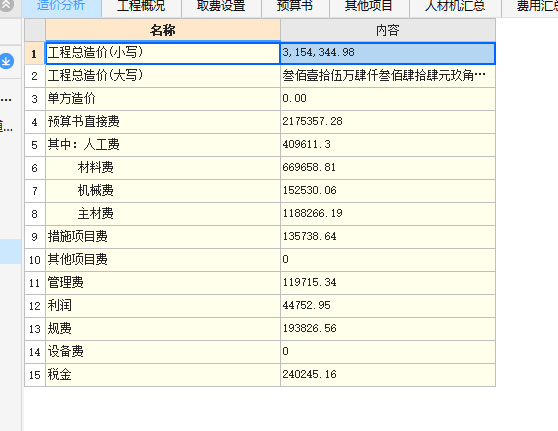Screen dimensions: 558x431
Task: Click row header number 15
Action: (x=35, y=375)
